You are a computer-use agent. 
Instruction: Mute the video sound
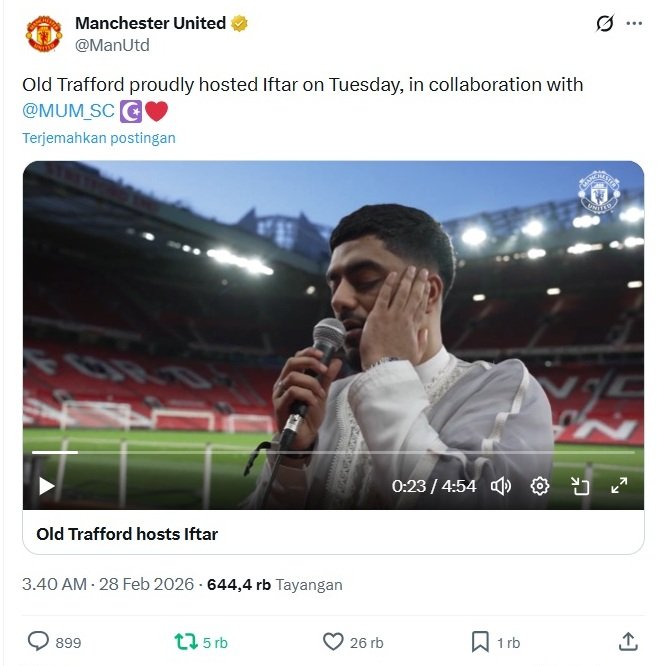click(x=501, y=486)
